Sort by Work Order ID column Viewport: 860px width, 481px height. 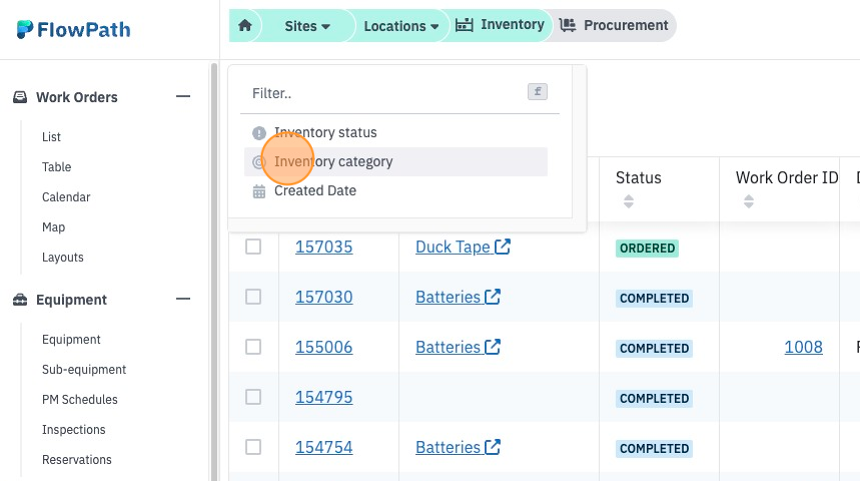[749, 201]
